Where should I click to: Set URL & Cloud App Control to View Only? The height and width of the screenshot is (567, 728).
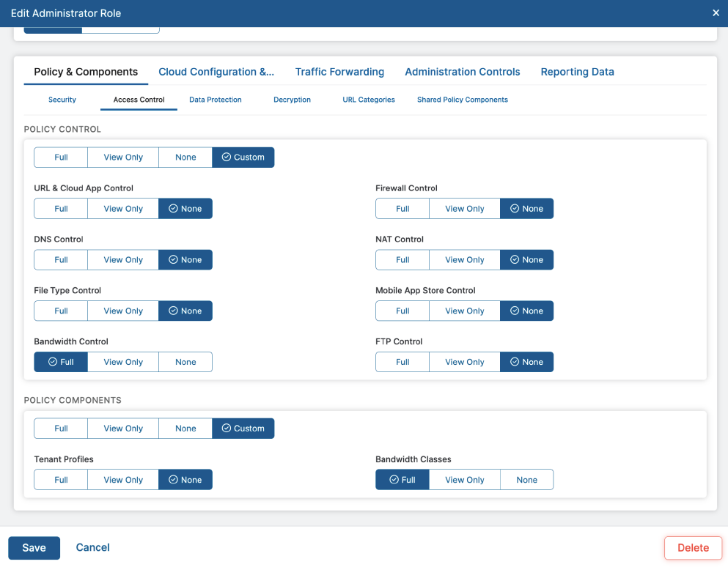click(x=123, y=209)
